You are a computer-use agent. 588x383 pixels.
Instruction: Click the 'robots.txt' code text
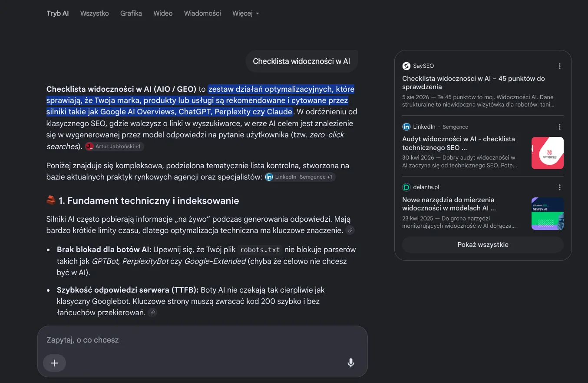tap(260, 250)
